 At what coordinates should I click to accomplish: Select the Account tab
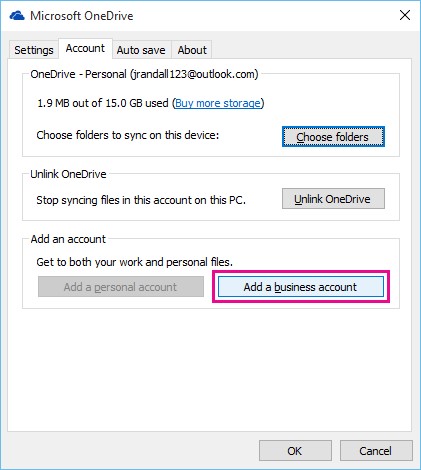[x=85, y=49]
